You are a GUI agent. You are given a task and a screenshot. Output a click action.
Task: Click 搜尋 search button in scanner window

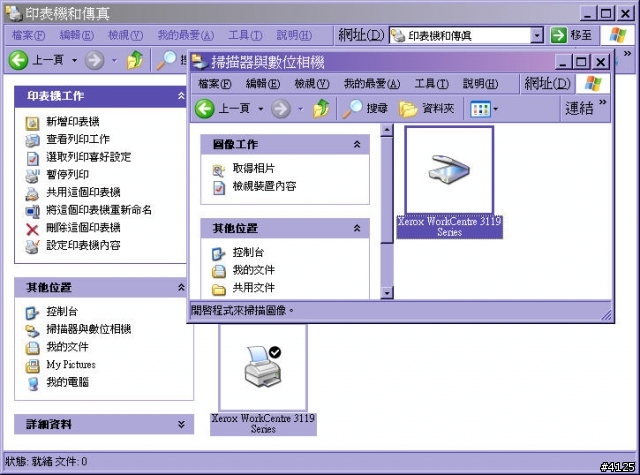coord(365,109)
